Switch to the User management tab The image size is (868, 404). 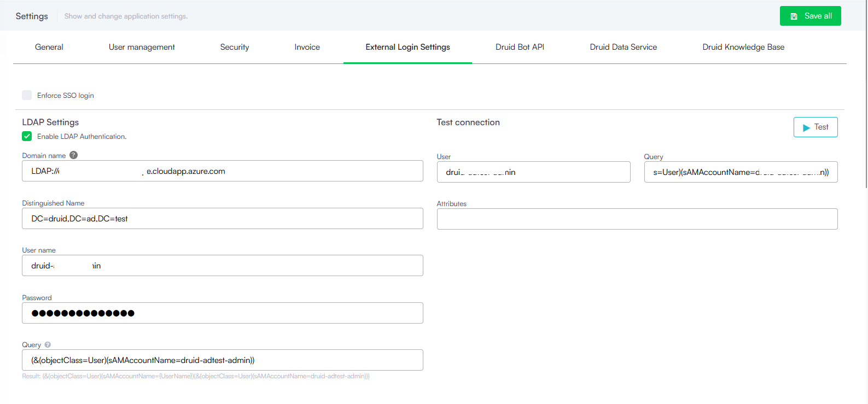(142, 47)
